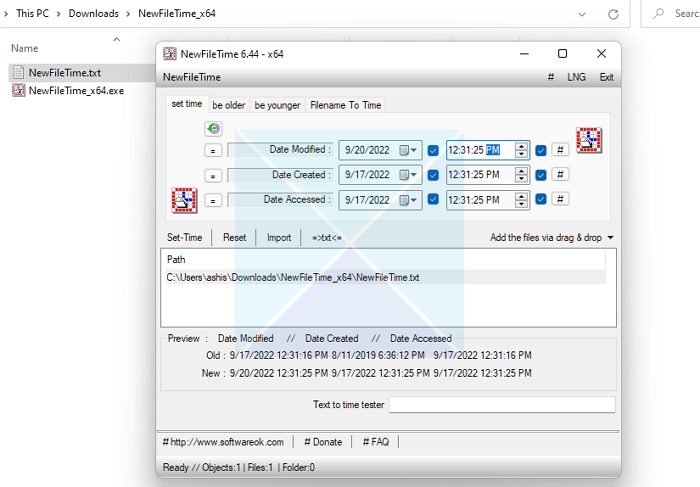Click the # button in the Date Modified row
Screen dimensions: 700x487
pyautogui.click(x=560, y=150)
